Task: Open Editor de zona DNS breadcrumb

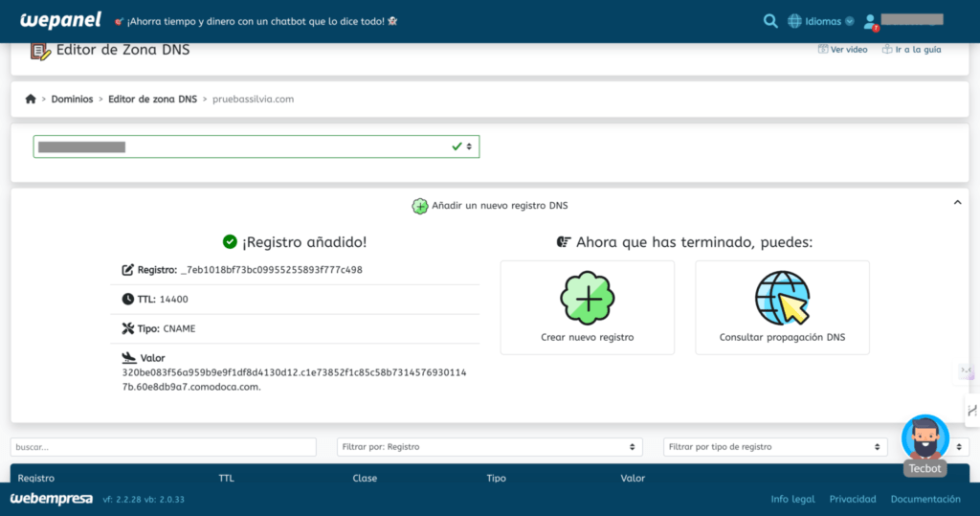Action: click(152, 99)
